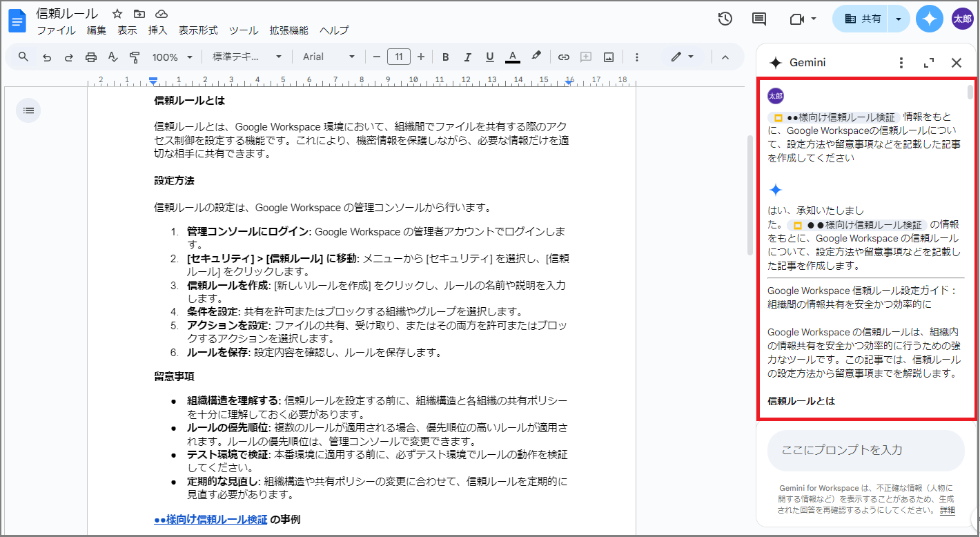The width and height of the screenshot is (980, 537).
Task: Open the meeting options dropdown arrow
Action: pos(814,19)
